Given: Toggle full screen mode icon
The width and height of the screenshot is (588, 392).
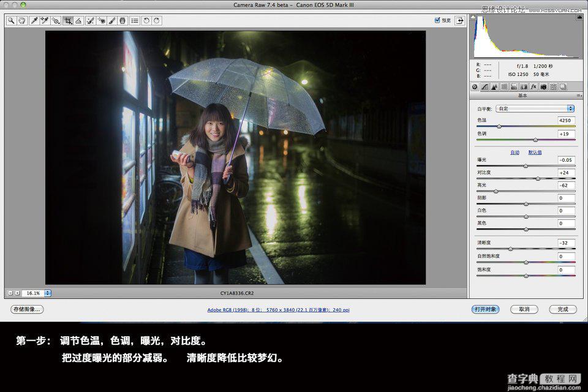Looking at the screenshot, I should pyautogui.click(x=460, y=21).
